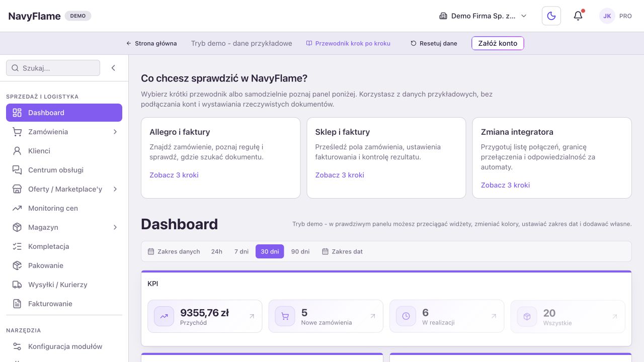Expand the Oferty / Marketplace'y submenu arrow
The width and height of the screenshot is (644, 362).
point(115,189)
